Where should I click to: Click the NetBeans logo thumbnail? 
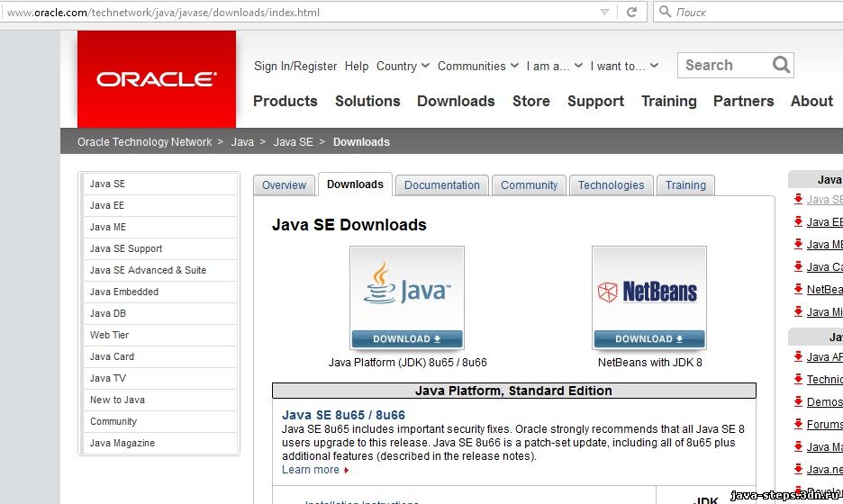[x=649, y=289]
